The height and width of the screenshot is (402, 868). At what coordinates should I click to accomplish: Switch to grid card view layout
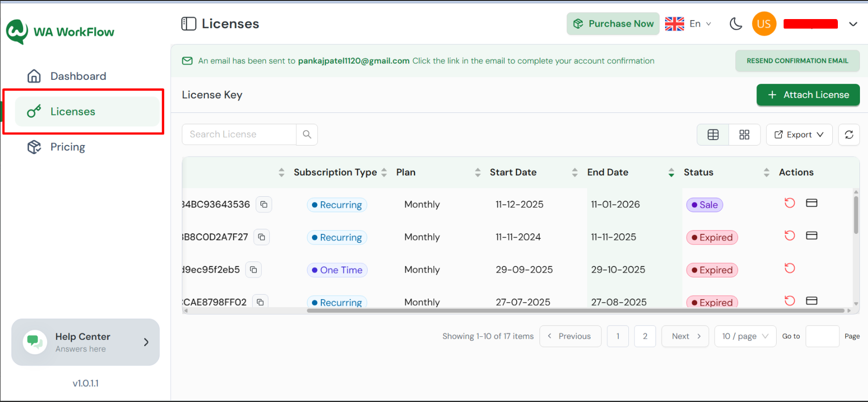point(744,135)
